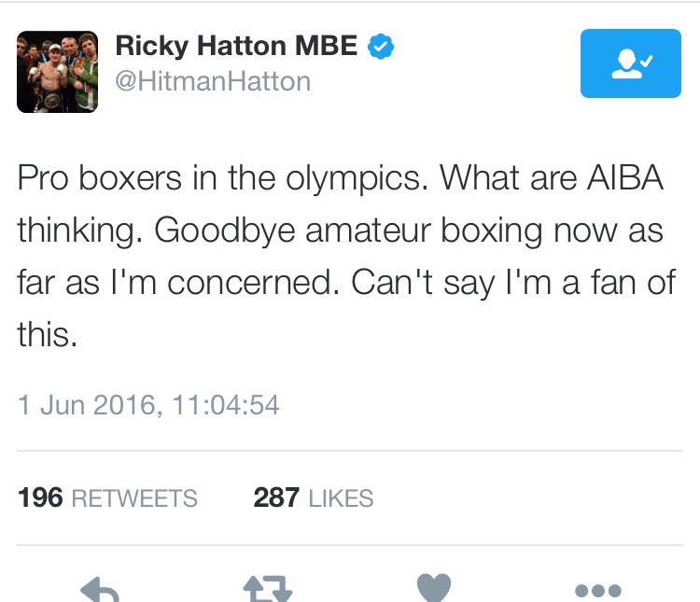Toggle the blue Following button
Screen dimensions: 700x602
(x=630, y=63)
